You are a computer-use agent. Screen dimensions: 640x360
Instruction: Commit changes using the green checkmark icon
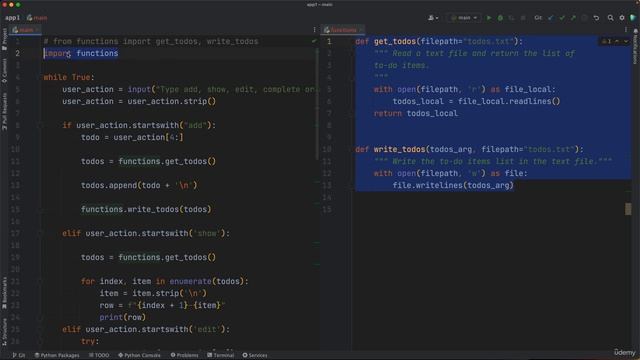tap(562, 18)
